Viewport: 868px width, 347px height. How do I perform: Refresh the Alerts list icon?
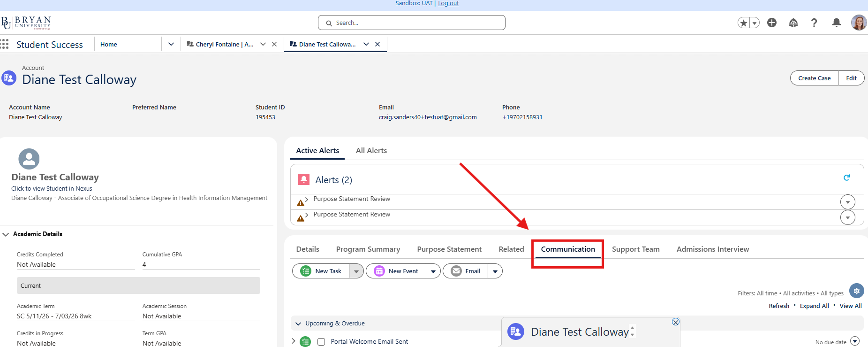coord(847,177)
